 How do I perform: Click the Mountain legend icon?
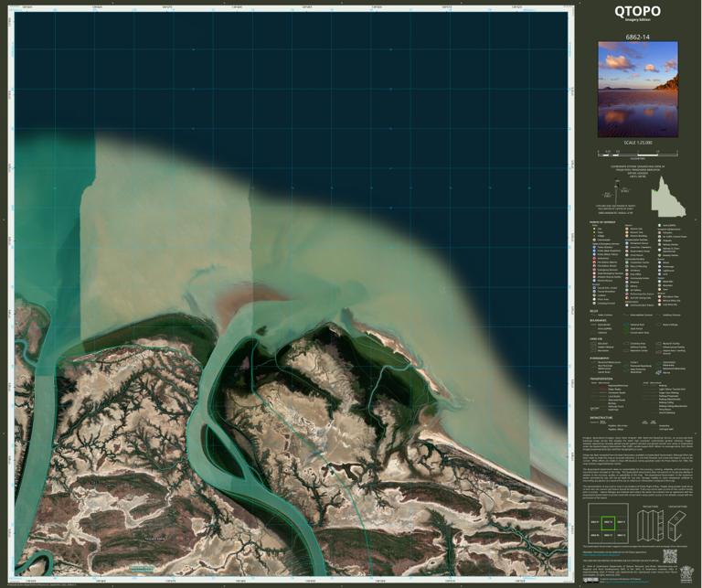point(659,285)
